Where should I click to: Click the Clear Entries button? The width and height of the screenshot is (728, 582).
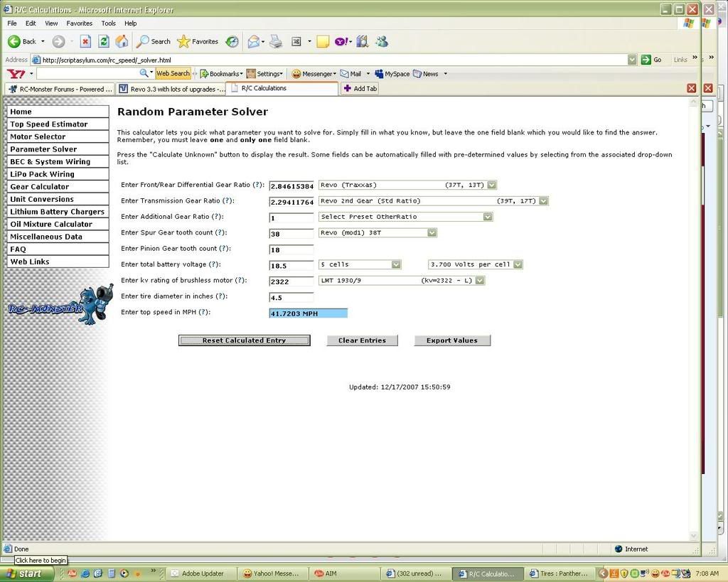coord(362,340)
